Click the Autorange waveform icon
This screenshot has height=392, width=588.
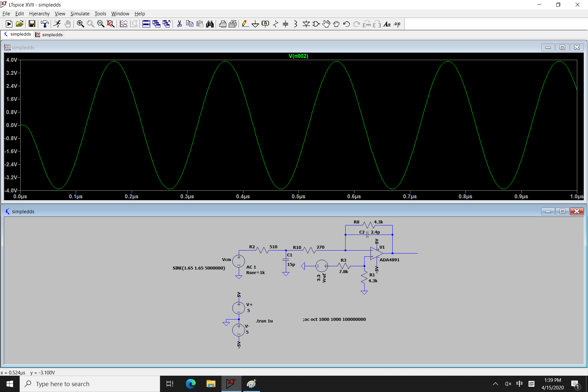[123, 24]
